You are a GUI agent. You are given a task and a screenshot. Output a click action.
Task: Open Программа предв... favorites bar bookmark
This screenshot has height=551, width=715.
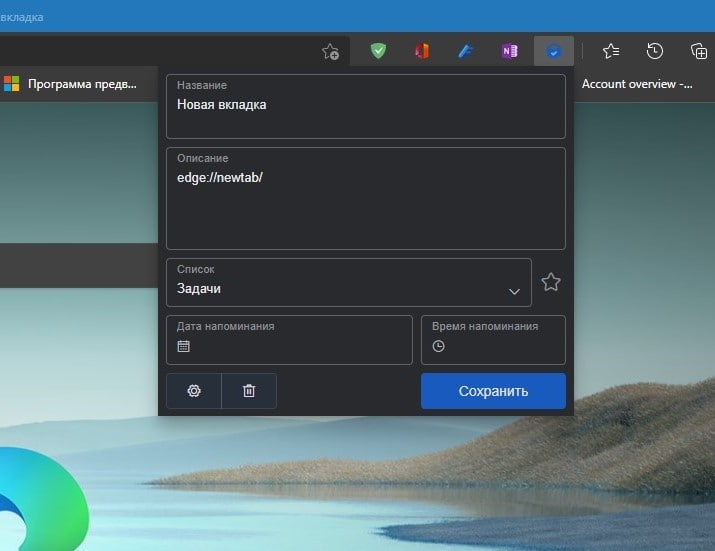click(70, 84)
